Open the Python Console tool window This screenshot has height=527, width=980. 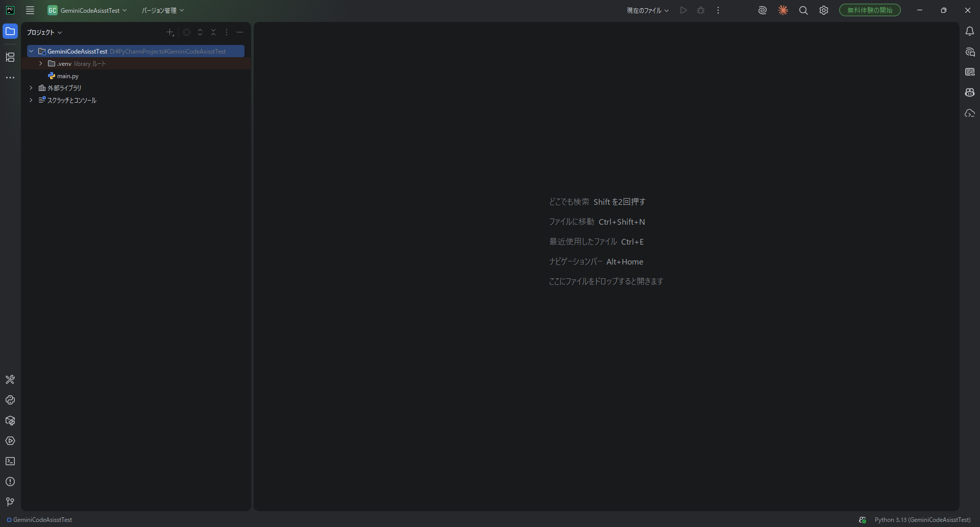click(x=10, y=400)
